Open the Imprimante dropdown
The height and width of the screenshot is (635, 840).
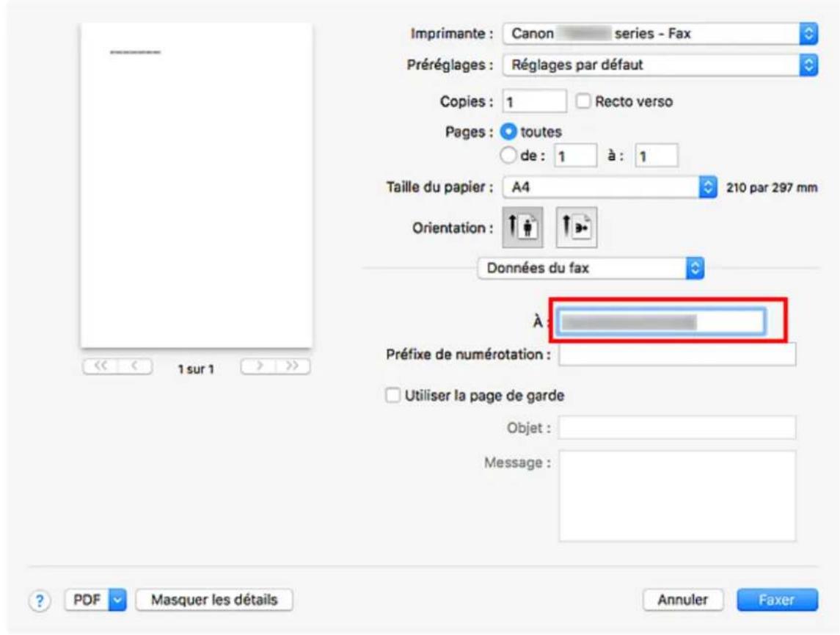(660, 34)
